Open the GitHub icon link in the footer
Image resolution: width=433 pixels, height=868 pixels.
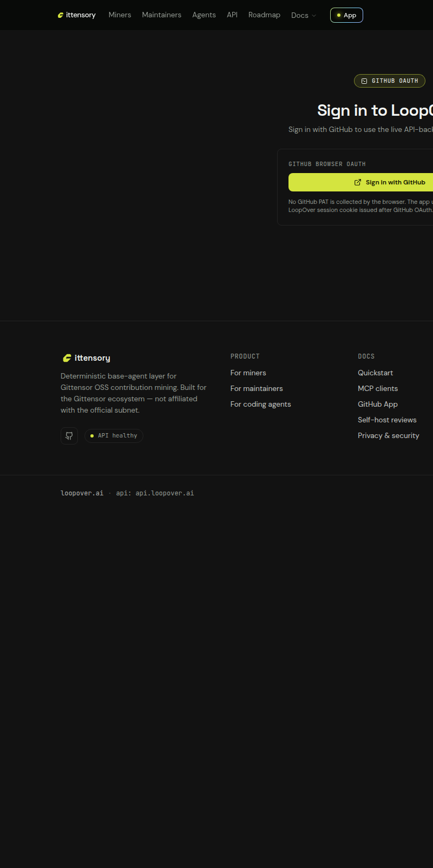[69, 436]
